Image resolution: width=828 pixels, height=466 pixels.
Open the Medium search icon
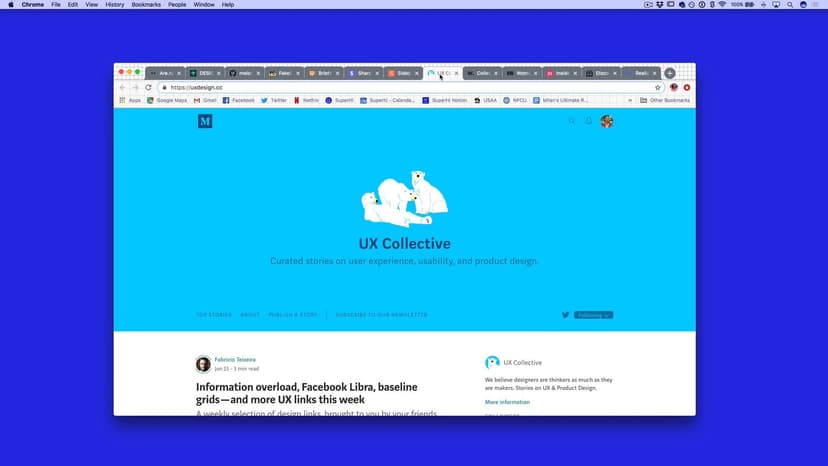[572, 121]
